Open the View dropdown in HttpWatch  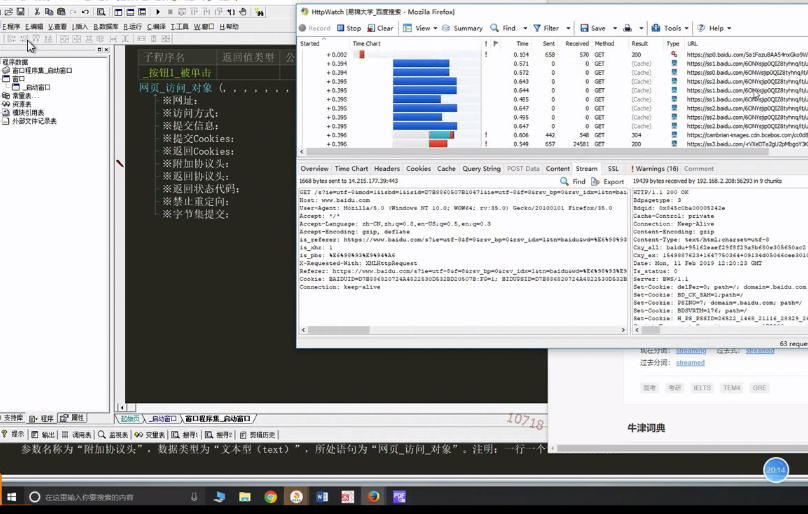[422, 29]
